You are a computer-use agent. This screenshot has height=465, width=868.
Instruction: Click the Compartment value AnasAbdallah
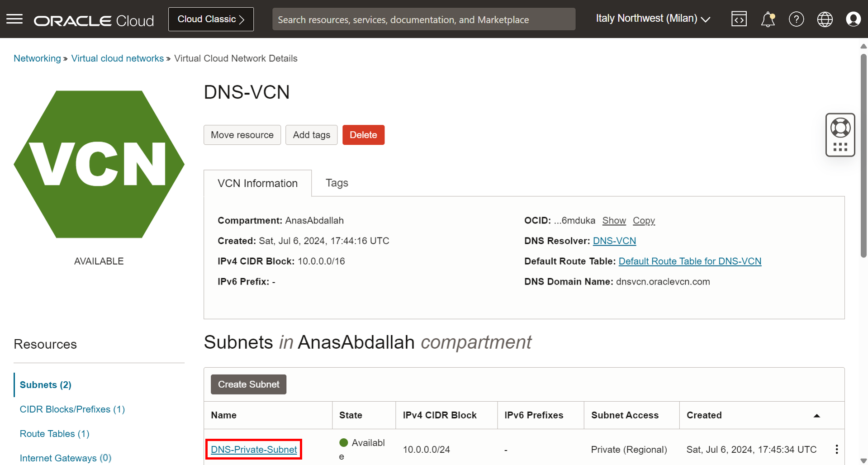pyautogui.click(x=314, y=220)
